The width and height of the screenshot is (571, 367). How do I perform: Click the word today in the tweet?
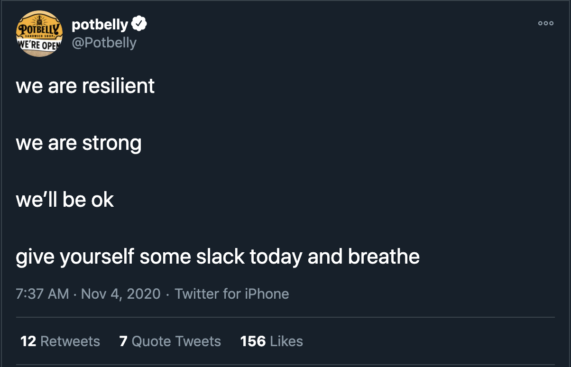pyautogui.click(x=276, y=257)
